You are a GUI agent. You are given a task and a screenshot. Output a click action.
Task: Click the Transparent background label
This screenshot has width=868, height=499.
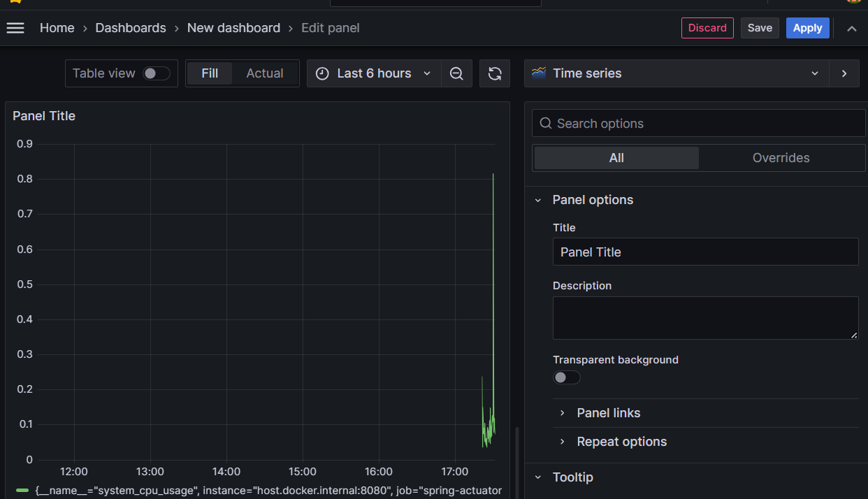click(616, 360)
